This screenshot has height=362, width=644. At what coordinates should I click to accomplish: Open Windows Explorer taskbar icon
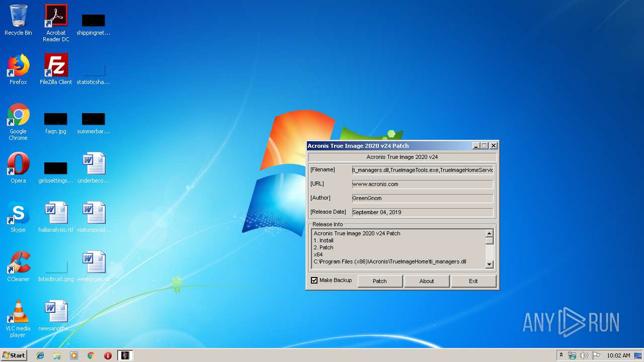coord(57,355)
